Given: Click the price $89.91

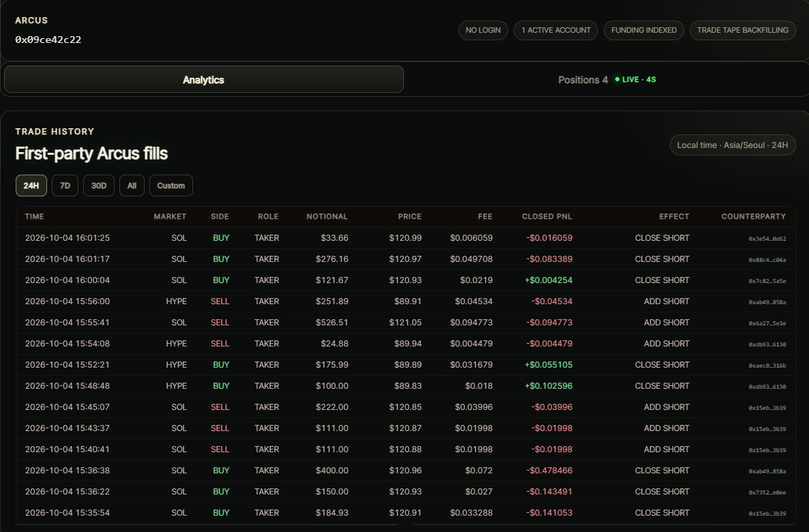Looking at the screenshot, I should tap(408, 301).
